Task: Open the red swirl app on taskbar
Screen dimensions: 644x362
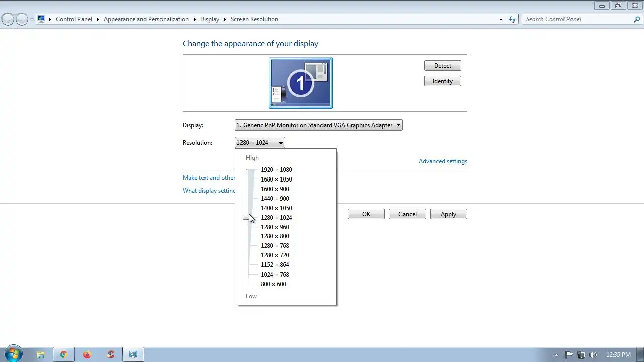Action: [x=110, y=354]
